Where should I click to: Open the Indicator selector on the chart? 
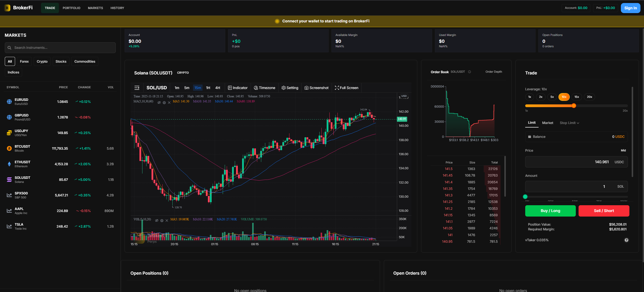tap(238, 88)
